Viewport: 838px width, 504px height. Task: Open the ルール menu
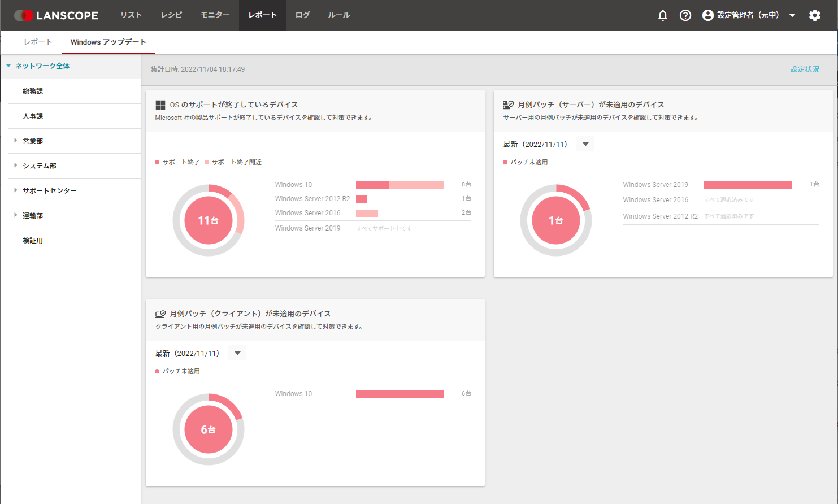click(339, 15)
